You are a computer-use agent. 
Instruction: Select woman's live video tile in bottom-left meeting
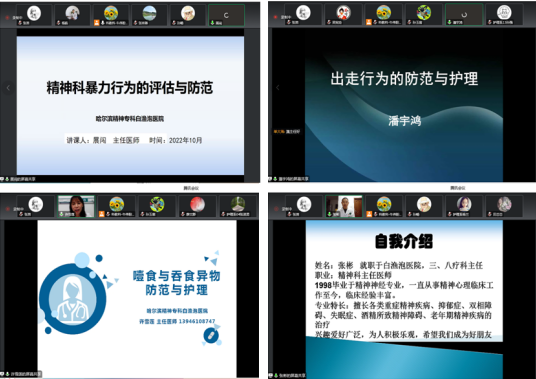(76, 206)
